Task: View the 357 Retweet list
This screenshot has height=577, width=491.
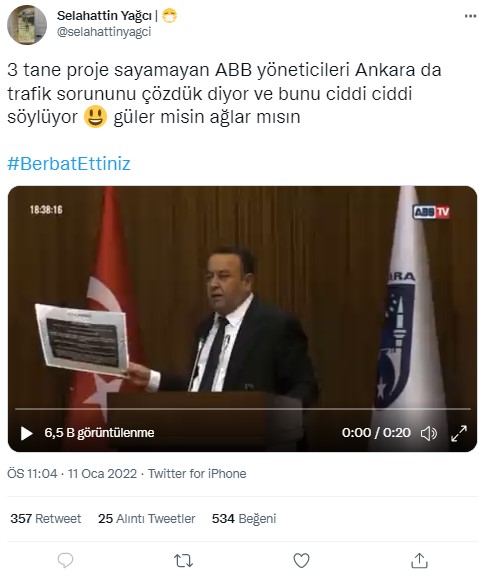Action: (x=46, y=518)
